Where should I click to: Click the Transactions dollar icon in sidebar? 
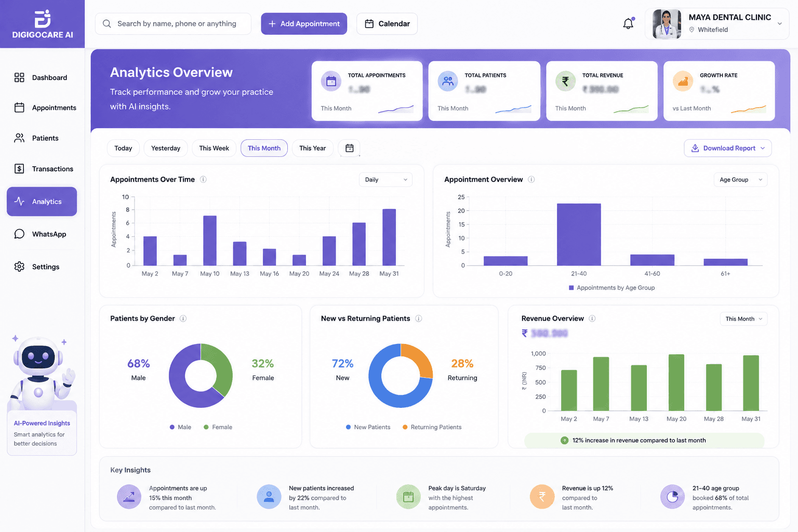19,168
